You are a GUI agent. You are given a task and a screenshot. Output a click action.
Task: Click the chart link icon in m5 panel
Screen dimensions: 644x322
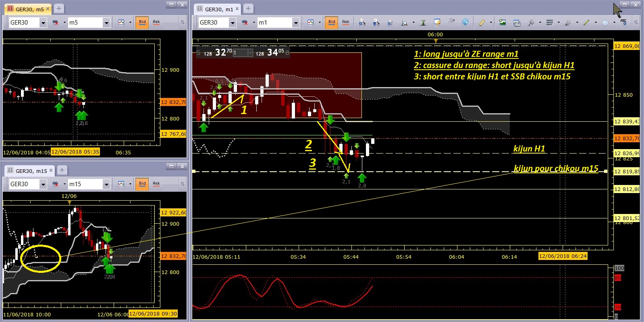[55, 23]
